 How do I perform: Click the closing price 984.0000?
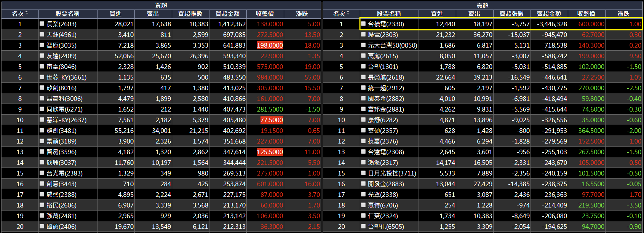[x=270, y=77]
